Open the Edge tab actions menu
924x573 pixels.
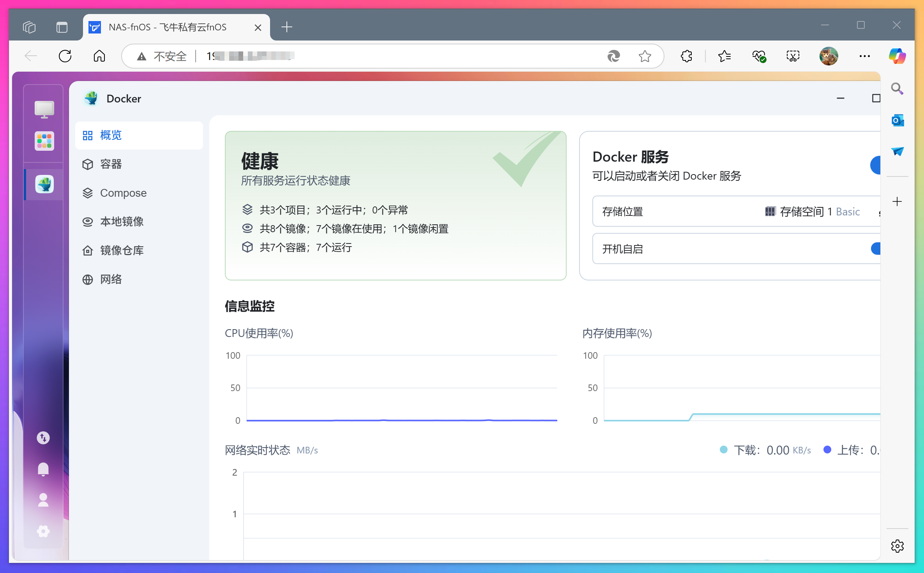click(x=62, y=27)
